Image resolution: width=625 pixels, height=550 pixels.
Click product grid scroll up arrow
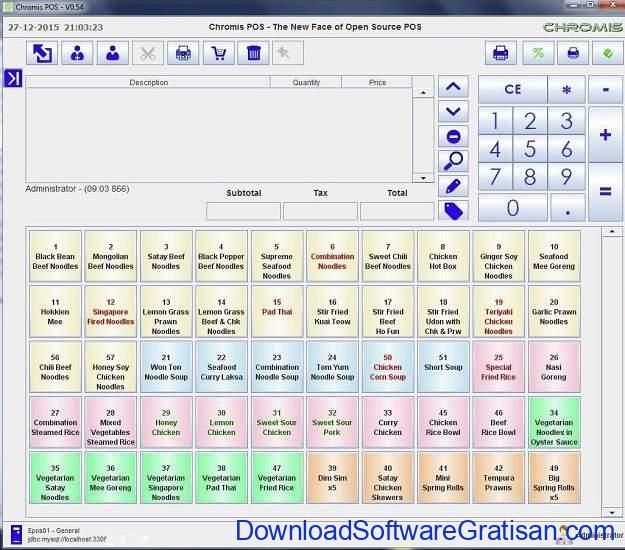tap(611, 232)
